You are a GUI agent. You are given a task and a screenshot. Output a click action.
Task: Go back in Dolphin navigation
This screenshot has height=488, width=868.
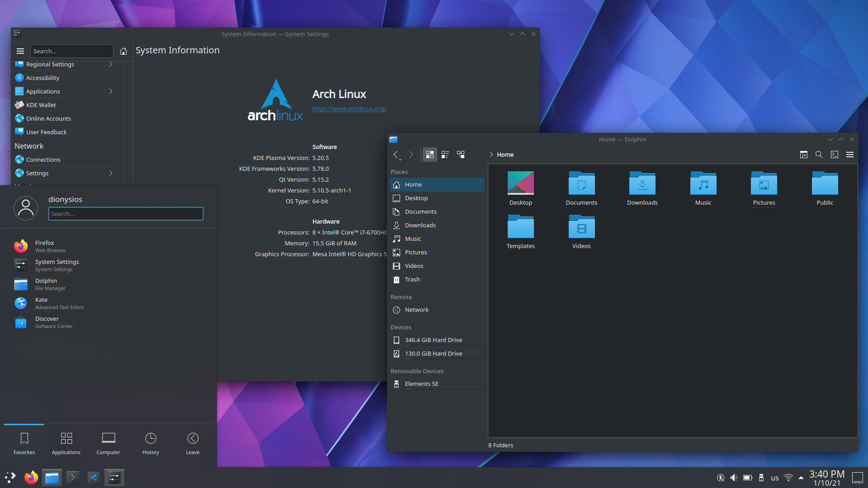[396, 155]
